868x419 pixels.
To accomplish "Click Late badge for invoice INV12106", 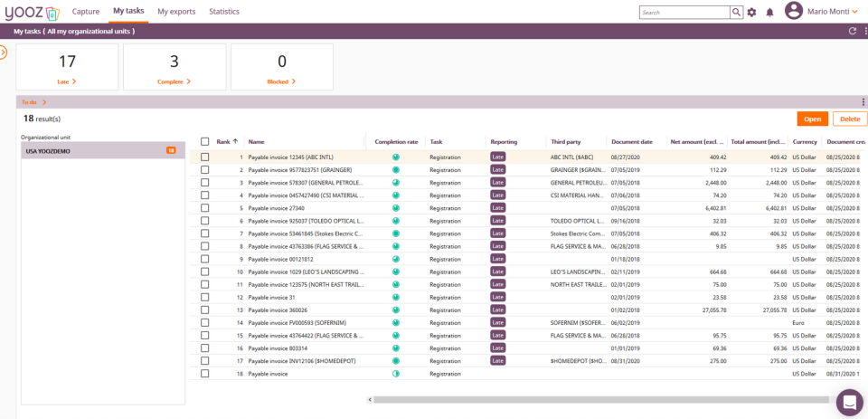I will tap(497, 361).
